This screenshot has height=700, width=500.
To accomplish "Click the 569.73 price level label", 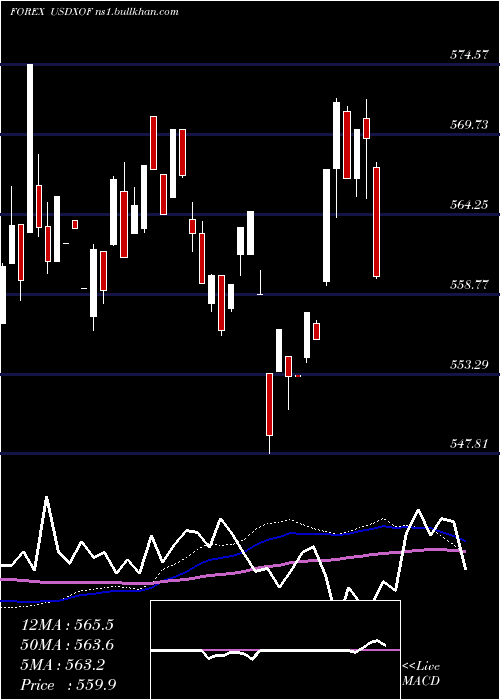I will click(x=469, y=125).
